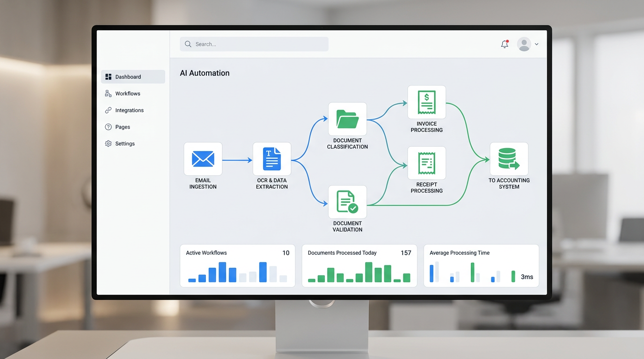Click the Email Ingestion envelope icon

point(203,159)
